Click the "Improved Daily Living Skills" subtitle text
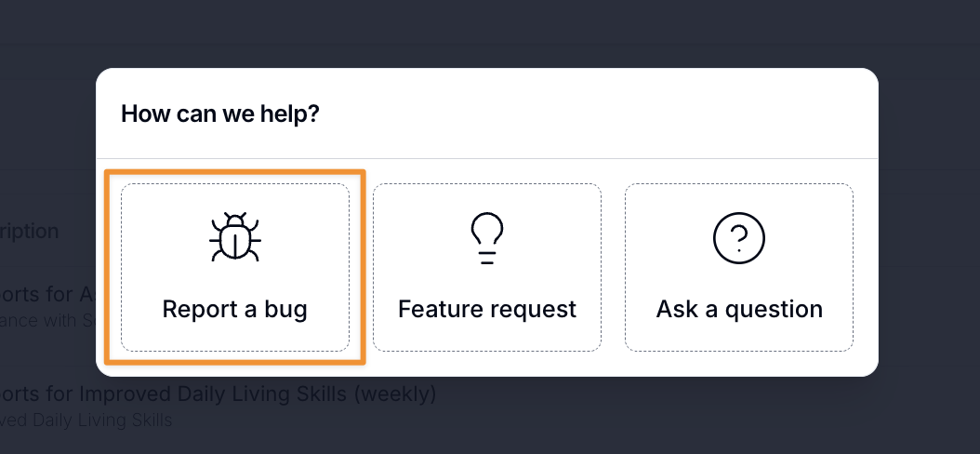 86,420
